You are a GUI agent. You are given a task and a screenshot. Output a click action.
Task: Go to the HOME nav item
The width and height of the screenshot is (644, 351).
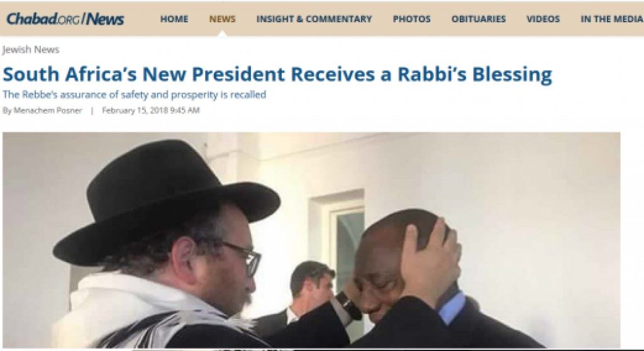click(x=174, y=19)
